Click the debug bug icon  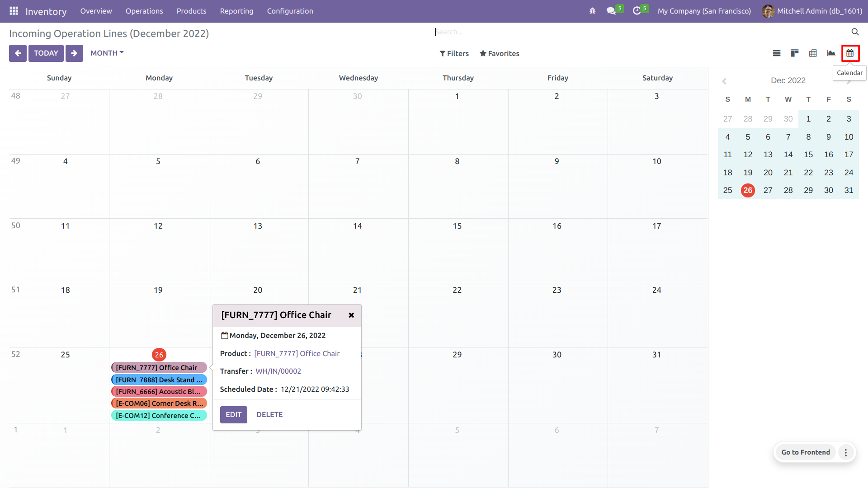[592, 11]
